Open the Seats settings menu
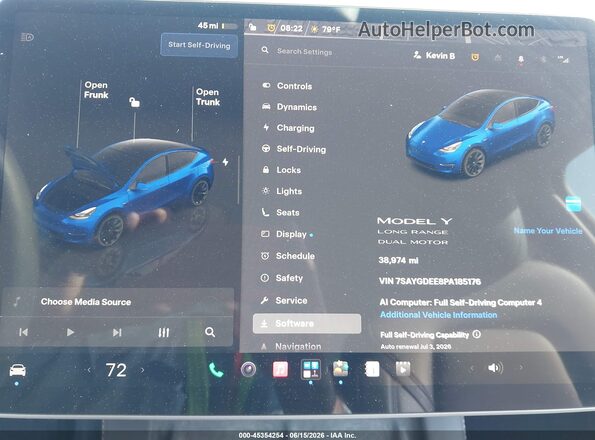The image size is (595, 440). [x=280, y=212]
